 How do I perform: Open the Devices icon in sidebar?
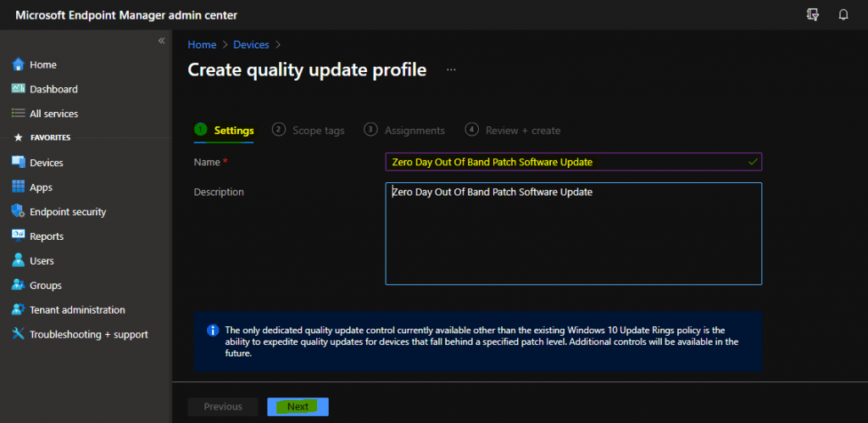[19, 162]
